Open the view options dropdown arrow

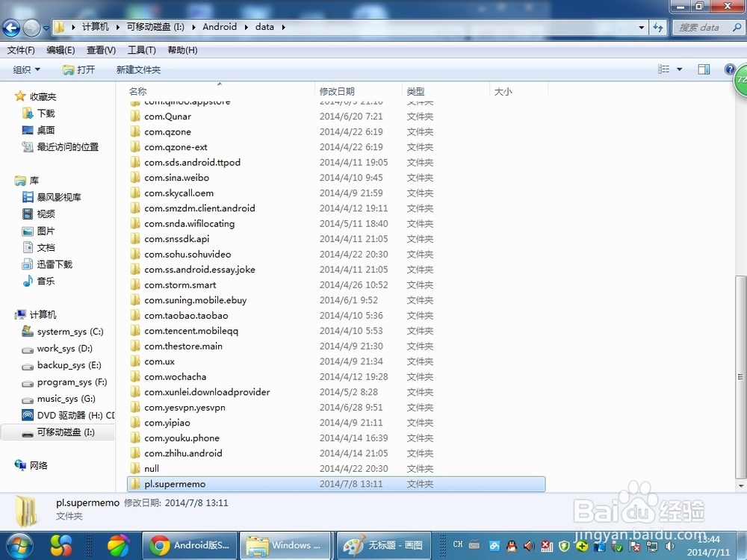pyautogui.click(x=679, y=69)
